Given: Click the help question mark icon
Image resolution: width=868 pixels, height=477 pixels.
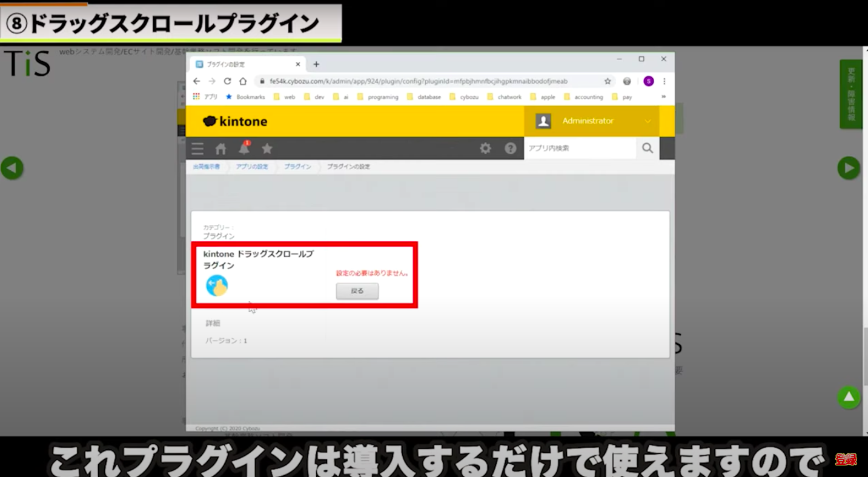Looking at the screenshot, I should point(511,148).
